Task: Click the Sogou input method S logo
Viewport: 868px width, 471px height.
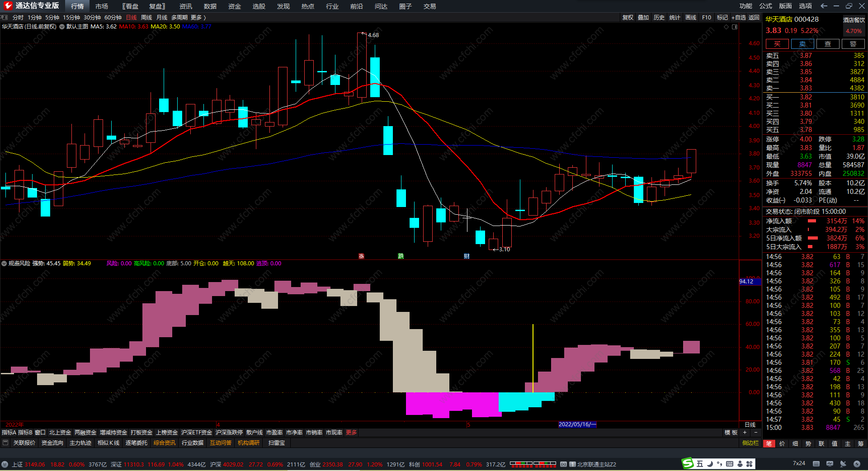Action: (688, 464)
